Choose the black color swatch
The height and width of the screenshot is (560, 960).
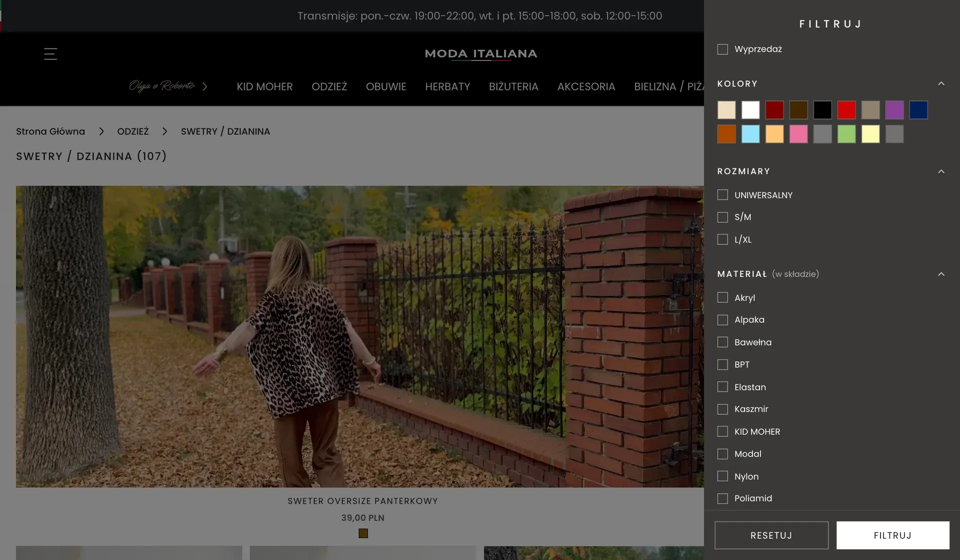822,110
